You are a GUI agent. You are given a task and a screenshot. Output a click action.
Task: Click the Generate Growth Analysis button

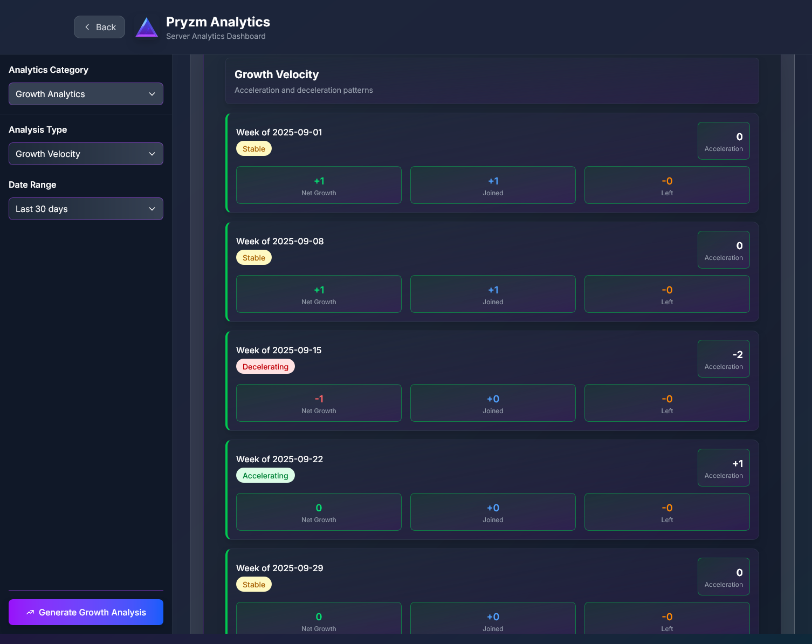click(x=86, y=612)
